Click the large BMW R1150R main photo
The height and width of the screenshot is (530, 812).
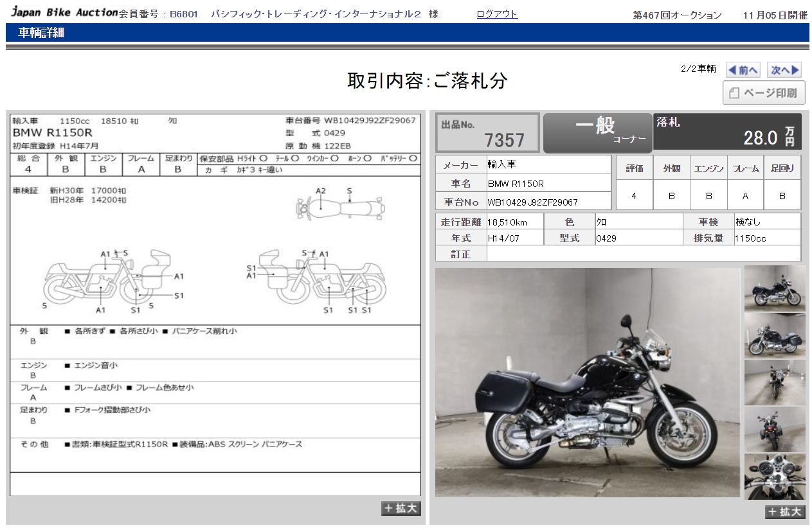pyautogui.click(x=588, y=382)
